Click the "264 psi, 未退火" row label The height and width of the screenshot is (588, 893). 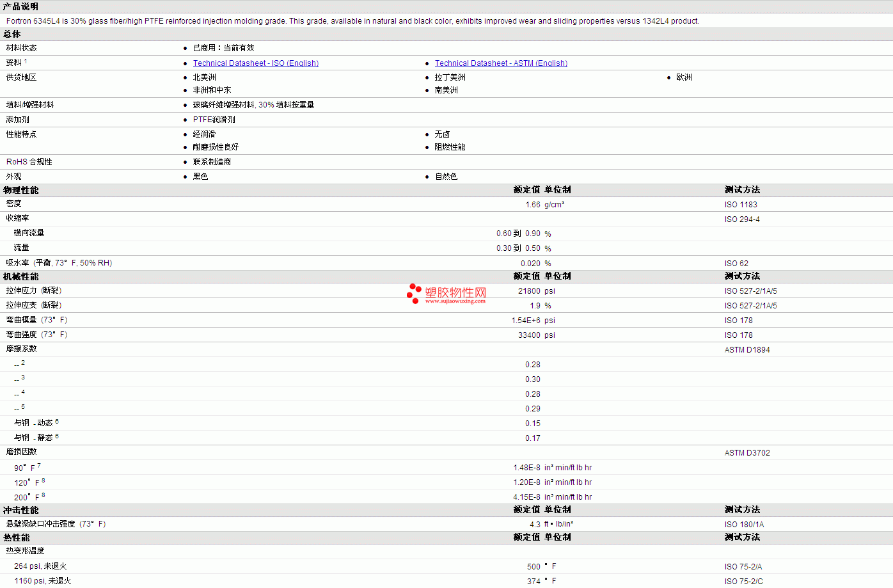[x=40, y=566]
